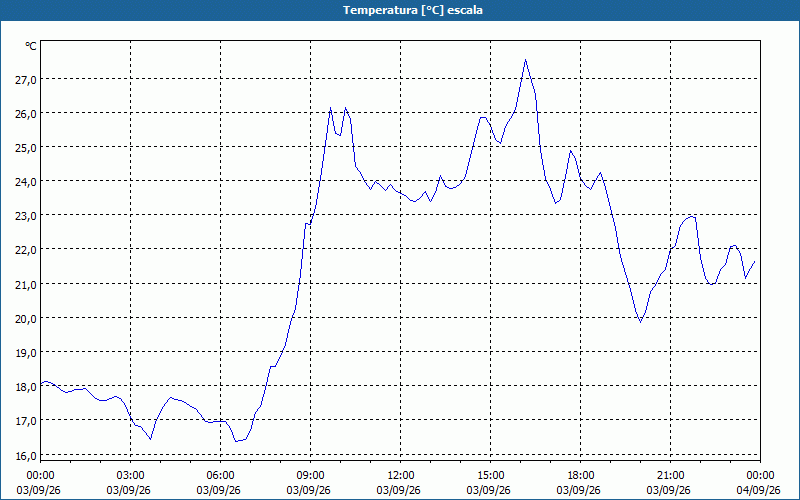This screenshot has height=500, width=800.
Task: Click the 21:00 time axis label
Action: (670, 476)
